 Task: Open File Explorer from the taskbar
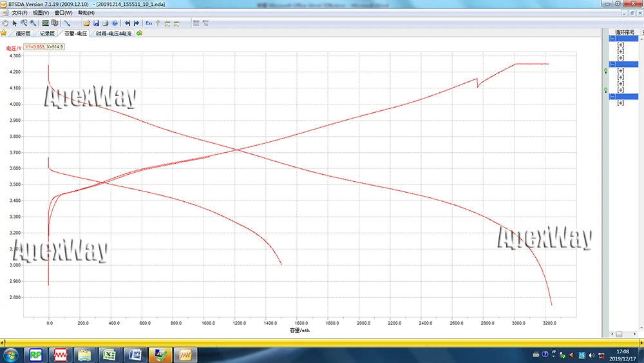click(84, 355)
